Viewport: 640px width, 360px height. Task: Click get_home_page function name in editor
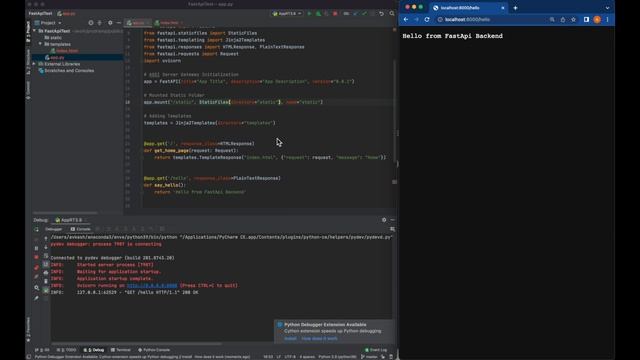[x=171, y=151]
